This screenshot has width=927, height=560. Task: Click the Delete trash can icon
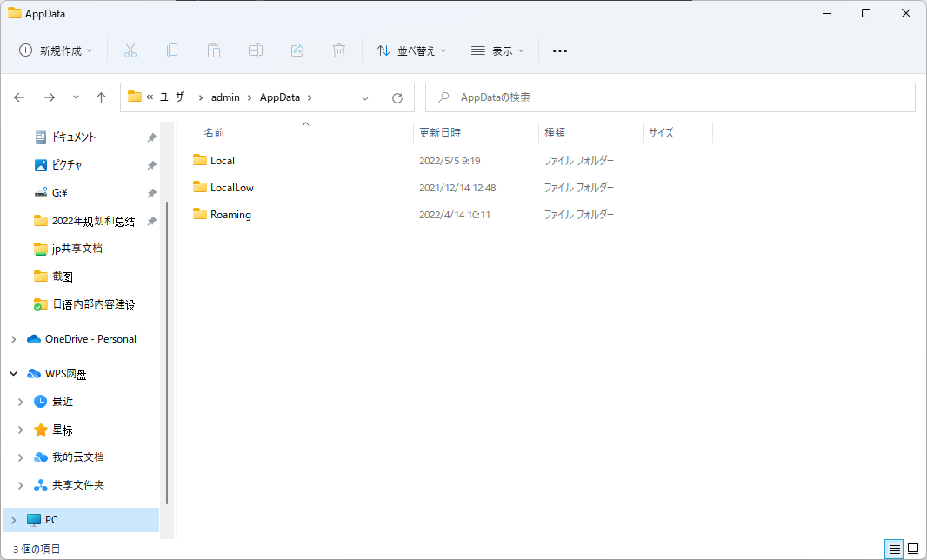coord(339,50)
